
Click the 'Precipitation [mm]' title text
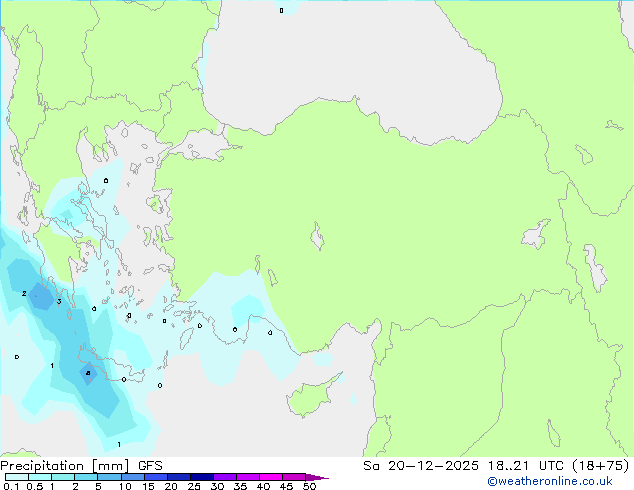pos(64,466)
